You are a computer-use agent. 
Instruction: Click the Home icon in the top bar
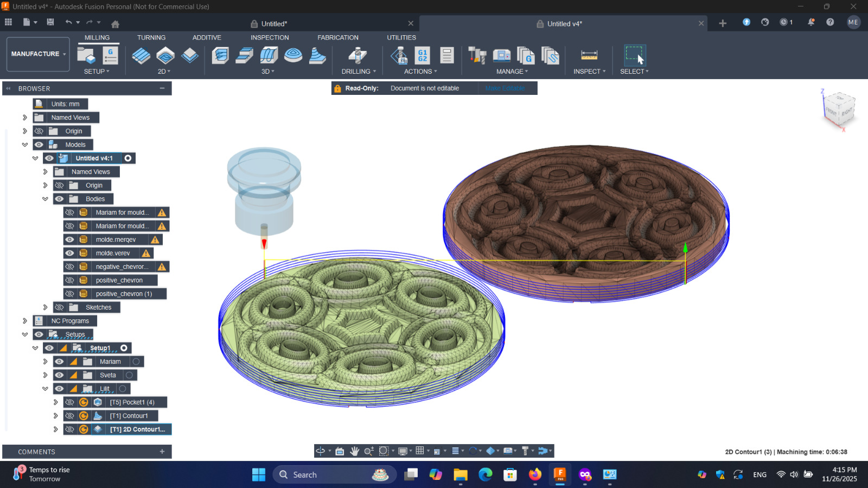pyautogui.click(x=115, y=24)
